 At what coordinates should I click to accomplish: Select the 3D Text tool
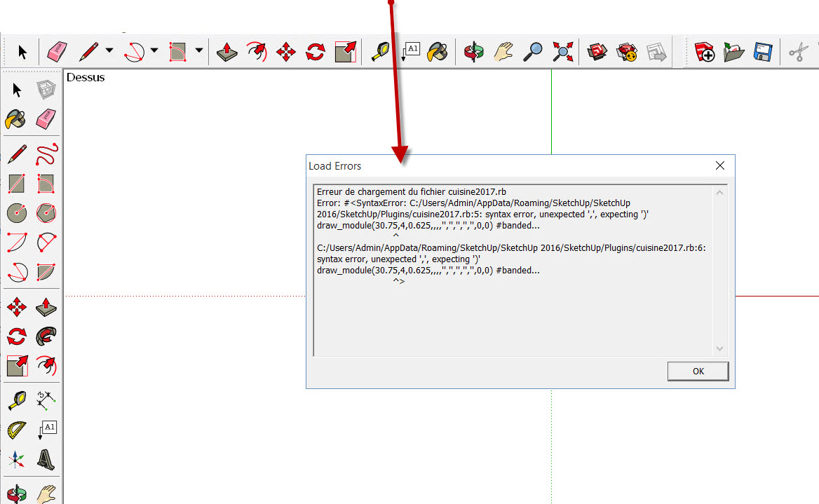click(x=46, y=459)
